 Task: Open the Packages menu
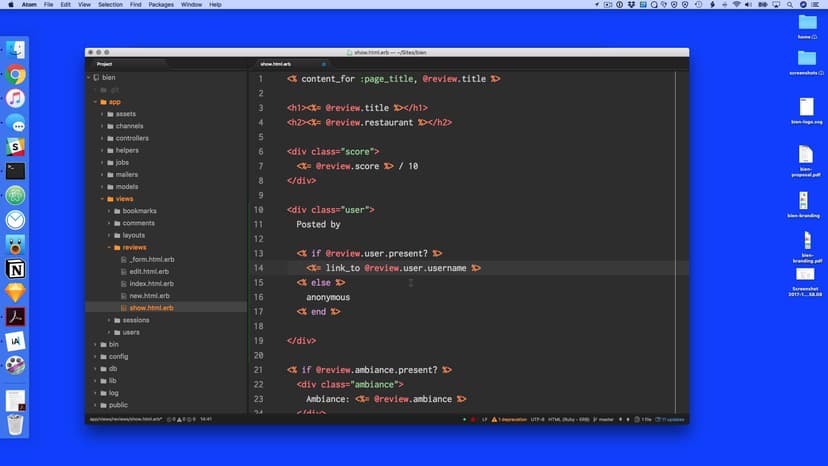pos(161,5)
